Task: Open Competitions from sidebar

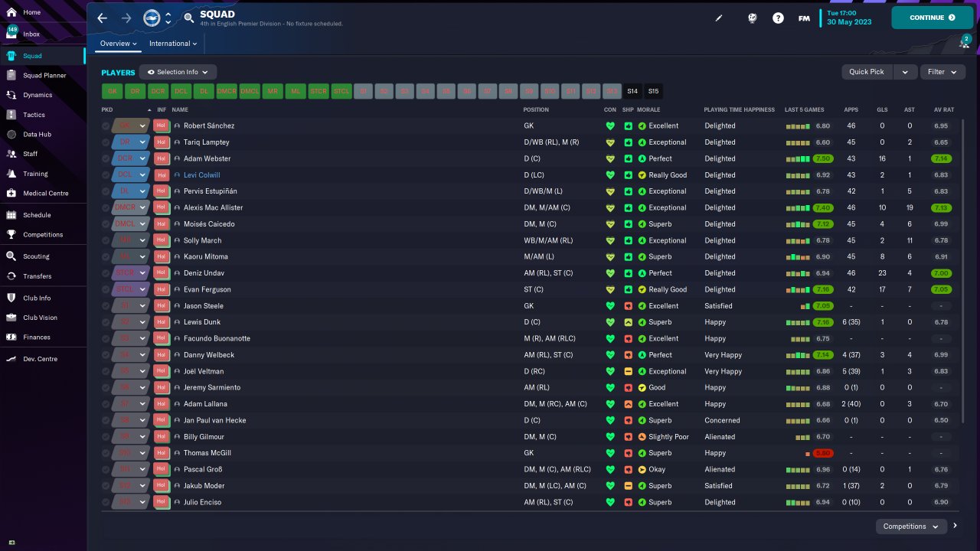Action: coord(43,235)
